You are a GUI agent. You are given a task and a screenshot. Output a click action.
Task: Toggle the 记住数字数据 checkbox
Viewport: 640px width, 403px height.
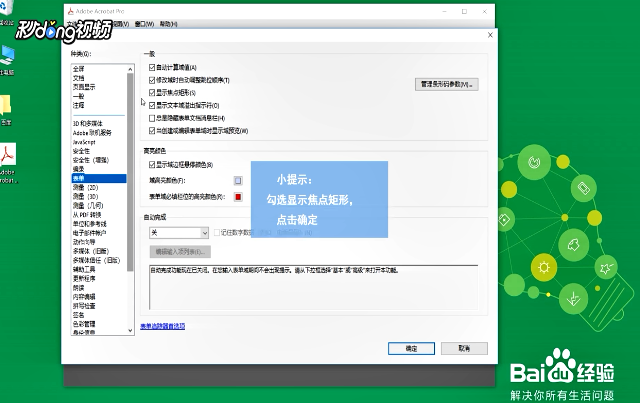click(217, 232)
